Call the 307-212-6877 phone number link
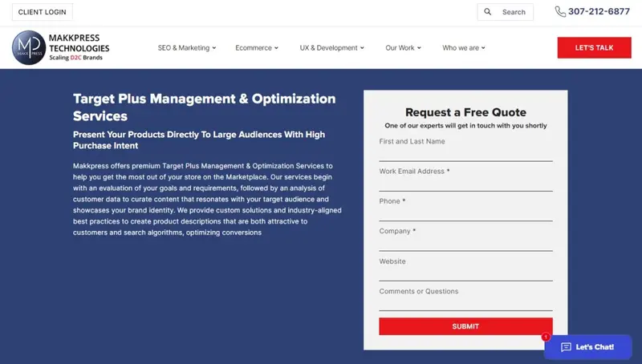The width and height of the screenshot is (642, 364). (x=599, y=12)
